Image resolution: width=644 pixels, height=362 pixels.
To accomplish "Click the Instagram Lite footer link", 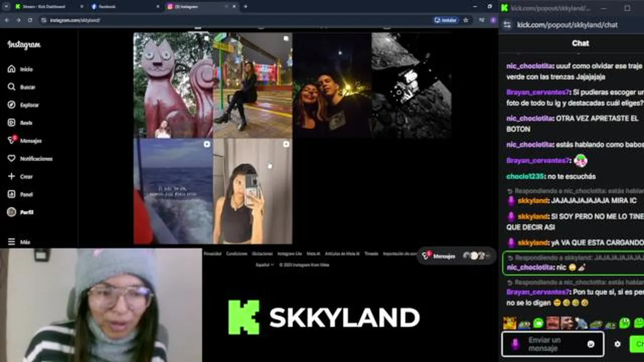I will (x=290, y=254).
